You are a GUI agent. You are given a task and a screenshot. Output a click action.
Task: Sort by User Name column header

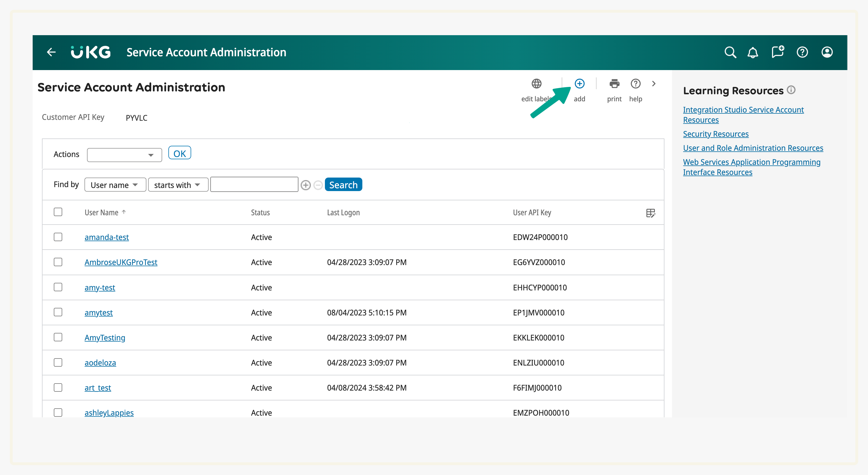point(101,212)
